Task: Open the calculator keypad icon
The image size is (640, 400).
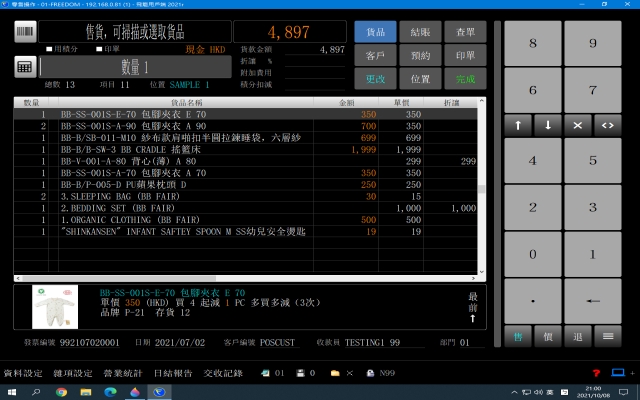Action: tap(26, 66)
